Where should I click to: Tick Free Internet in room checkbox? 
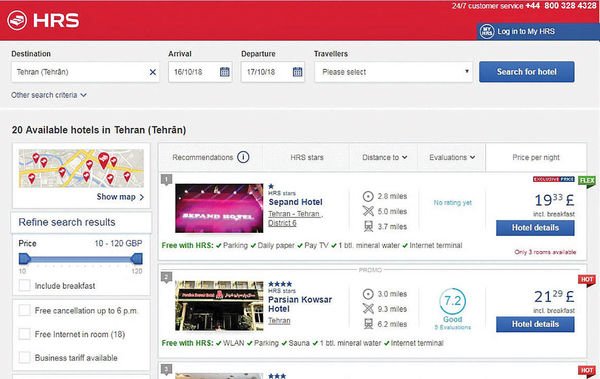(x=24, y=334)
